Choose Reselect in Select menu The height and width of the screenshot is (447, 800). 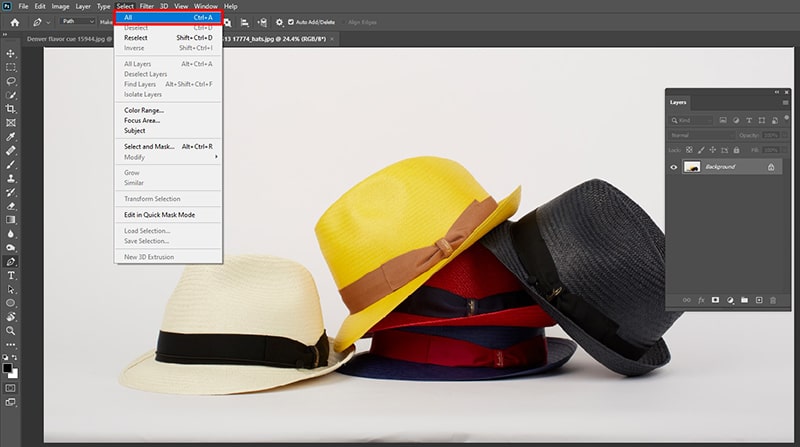168,38
